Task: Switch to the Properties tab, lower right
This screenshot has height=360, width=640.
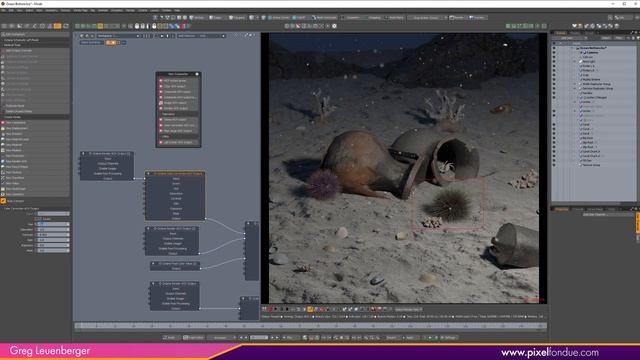Action: click(x=562, y=209)
